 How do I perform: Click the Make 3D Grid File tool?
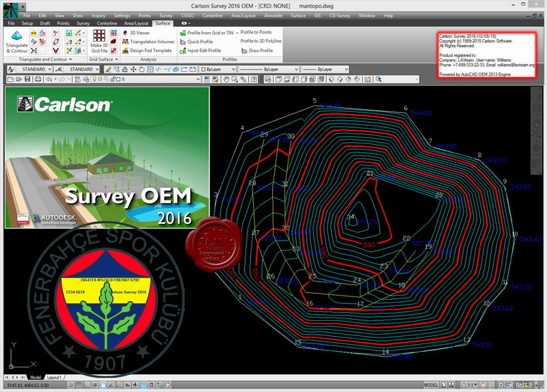(x=99, y=42)
